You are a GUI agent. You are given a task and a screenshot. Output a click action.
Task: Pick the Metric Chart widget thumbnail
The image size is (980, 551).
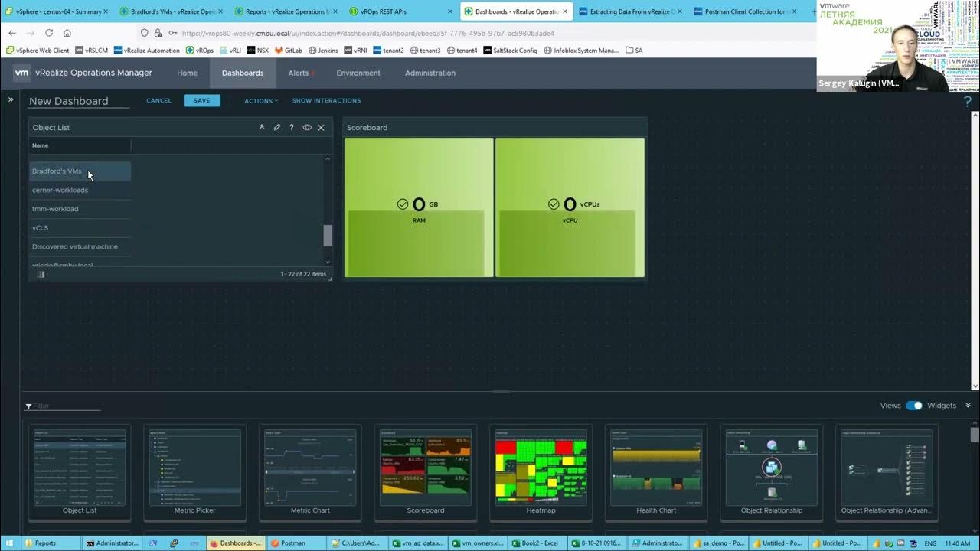tap(310, 472)
